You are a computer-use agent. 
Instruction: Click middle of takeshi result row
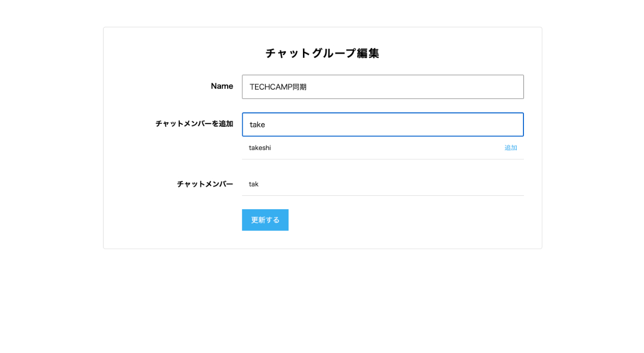pos(382,148)
